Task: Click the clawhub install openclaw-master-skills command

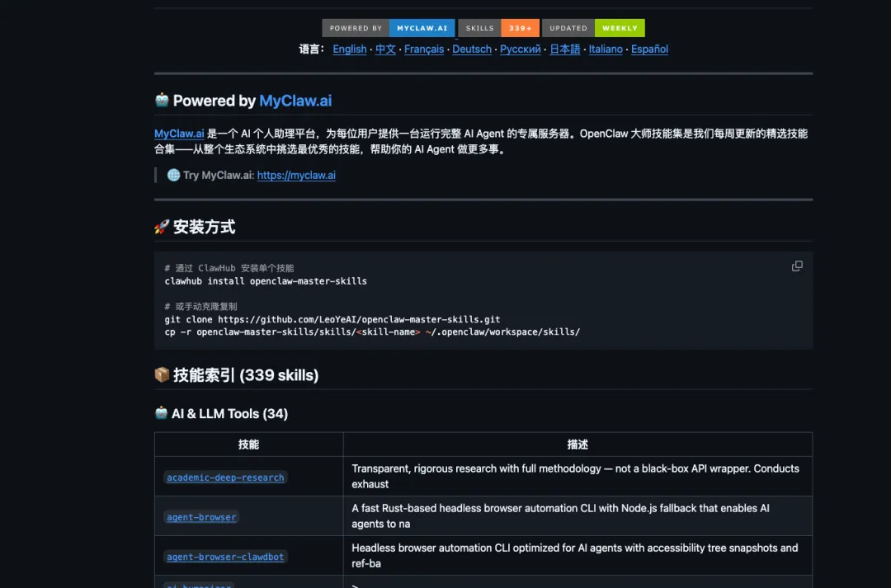Action: pyautogui.click(x=266, y=281)
